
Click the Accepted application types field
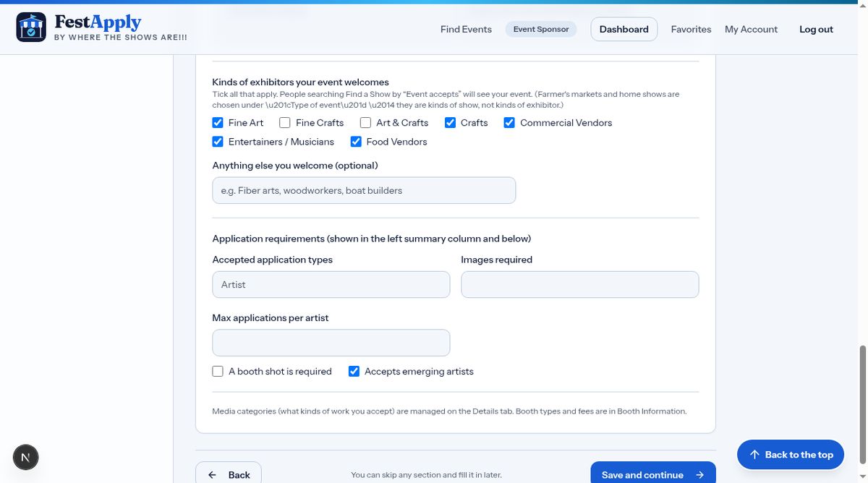coord(331,285)
